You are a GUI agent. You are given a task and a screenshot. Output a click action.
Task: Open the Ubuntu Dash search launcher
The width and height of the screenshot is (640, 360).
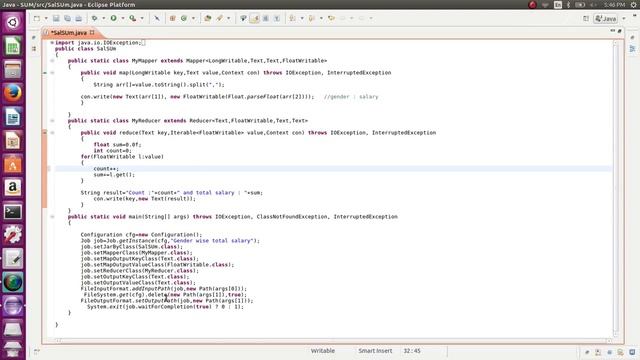pyautogui.click(x=13, y=22)
